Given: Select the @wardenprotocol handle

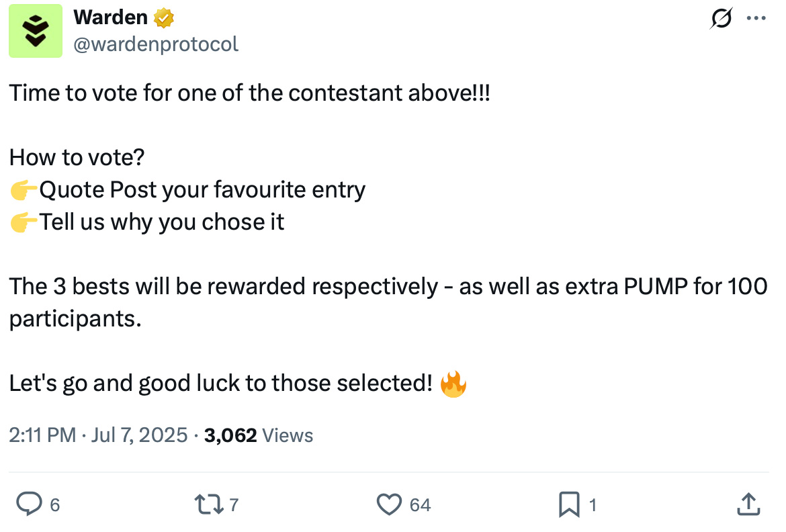Looking at the screenshot, I should tap(157, 43).
